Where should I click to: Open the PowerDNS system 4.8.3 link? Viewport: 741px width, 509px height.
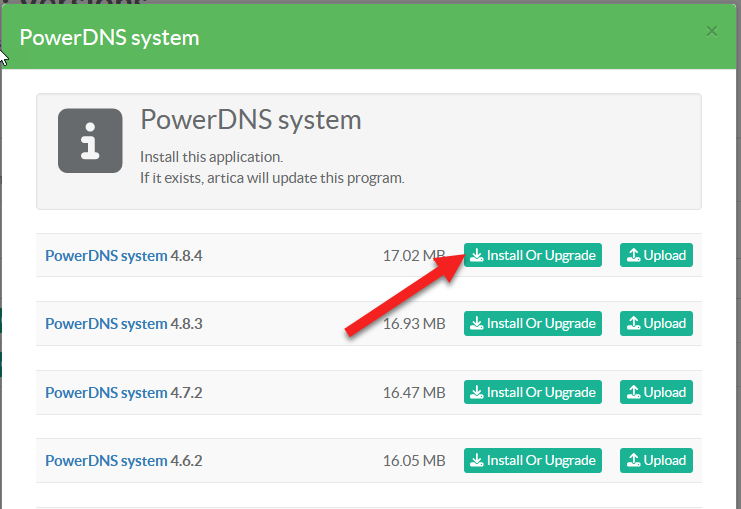coord(124,324)
